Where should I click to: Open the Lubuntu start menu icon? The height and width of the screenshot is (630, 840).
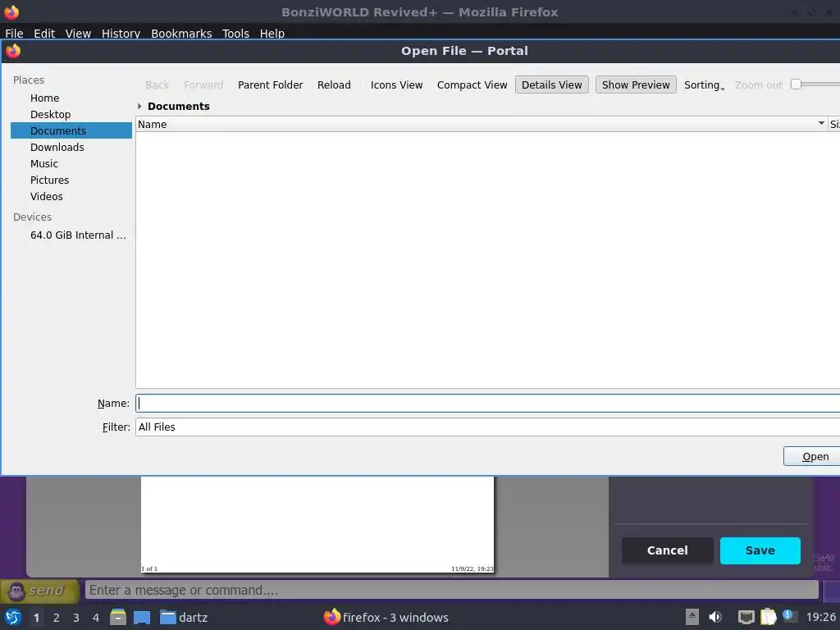[x=13, y=617]
